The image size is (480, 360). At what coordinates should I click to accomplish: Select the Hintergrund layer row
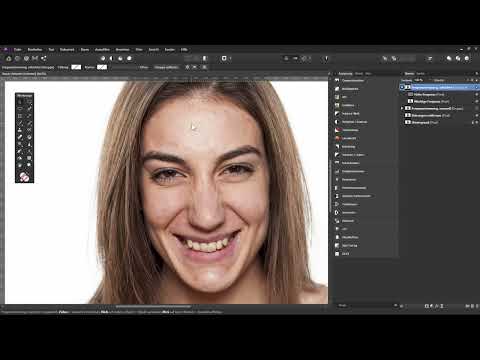point(439,122)
